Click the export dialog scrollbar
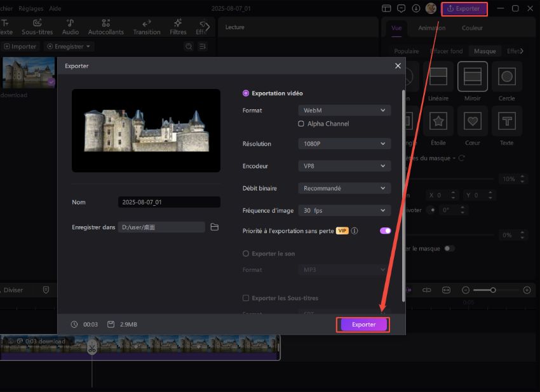 coord(403,196)
